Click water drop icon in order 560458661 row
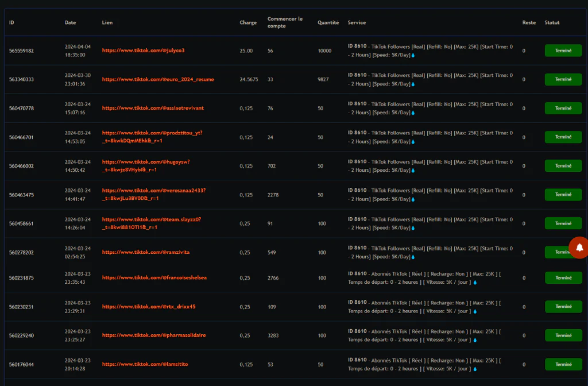Viewport: 588px width, 386px height. 413,228
